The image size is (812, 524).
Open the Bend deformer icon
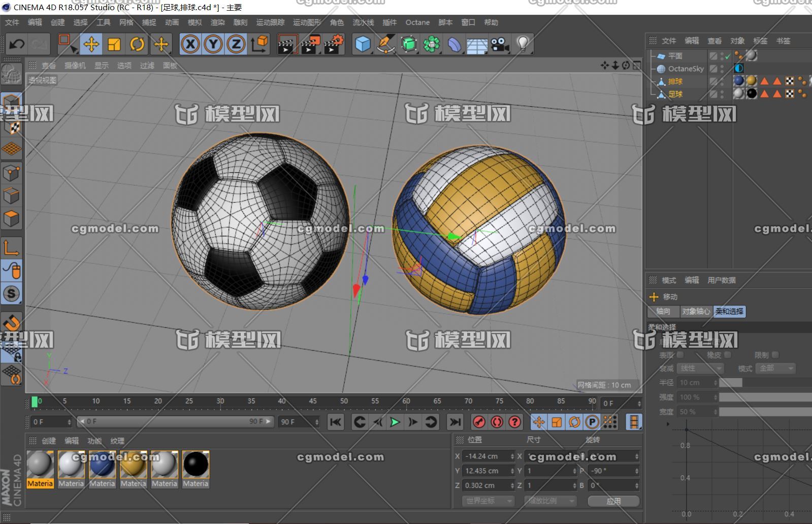coord(454,44)
